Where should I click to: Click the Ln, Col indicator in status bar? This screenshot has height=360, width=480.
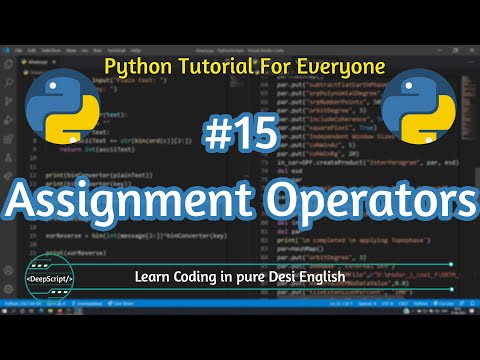click(341, 303)
